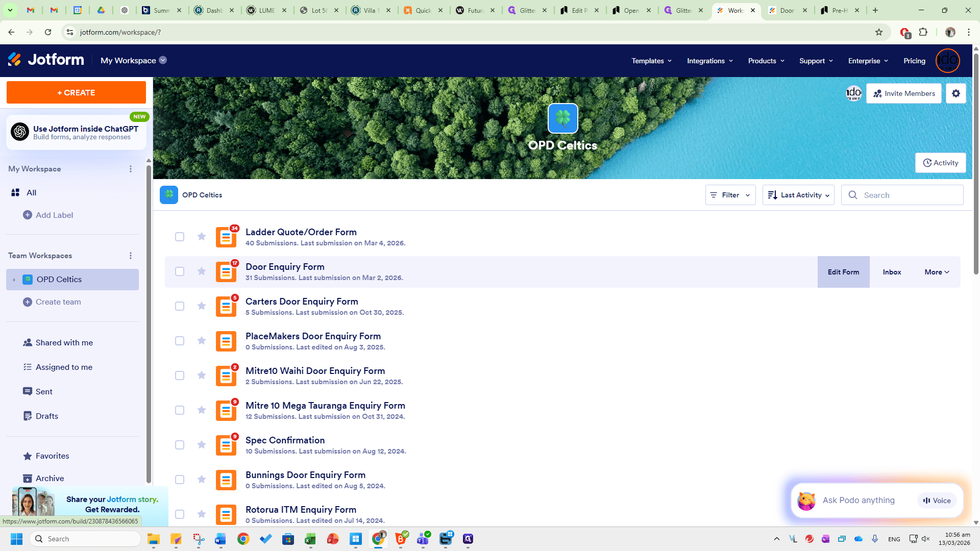
Task: Click the Pricing link
Action: (x=914, y=61)
